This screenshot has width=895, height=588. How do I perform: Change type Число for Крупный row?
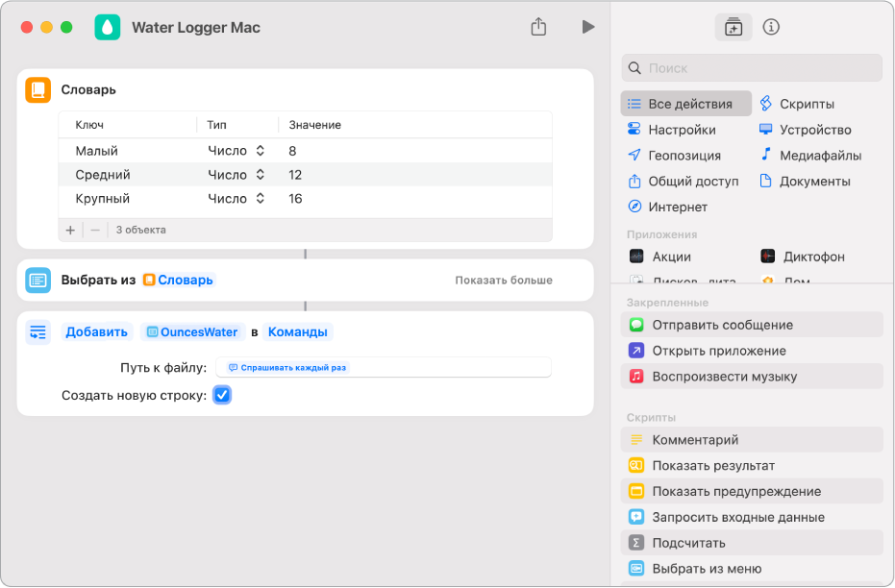coord(236,199)
